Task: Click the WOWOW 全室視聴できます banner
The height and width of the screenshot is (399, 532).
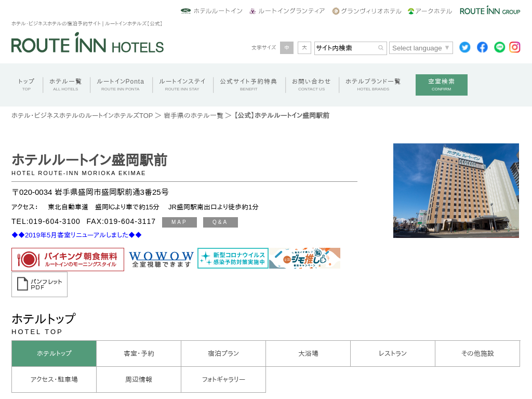Action: tap(161, 259)
